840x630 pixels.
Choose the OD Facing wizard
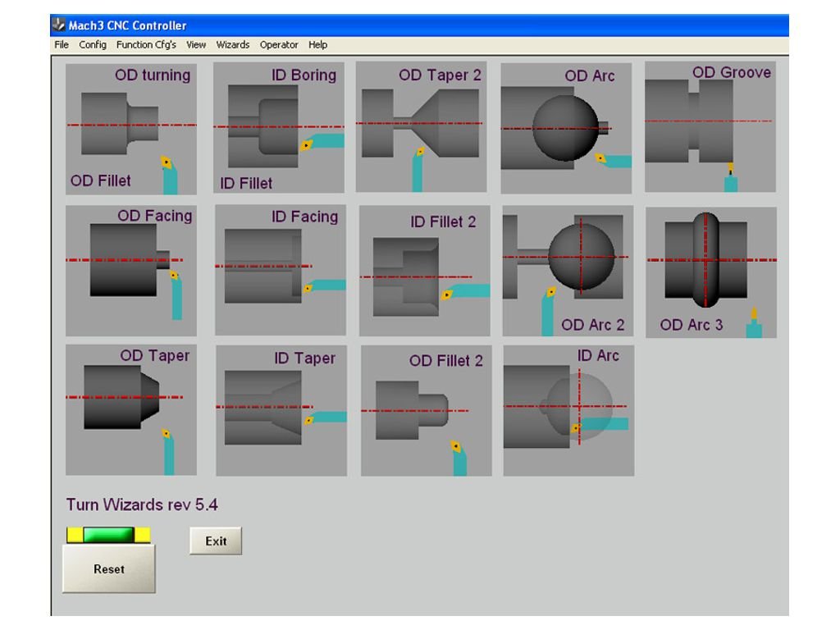coord(130,271)
